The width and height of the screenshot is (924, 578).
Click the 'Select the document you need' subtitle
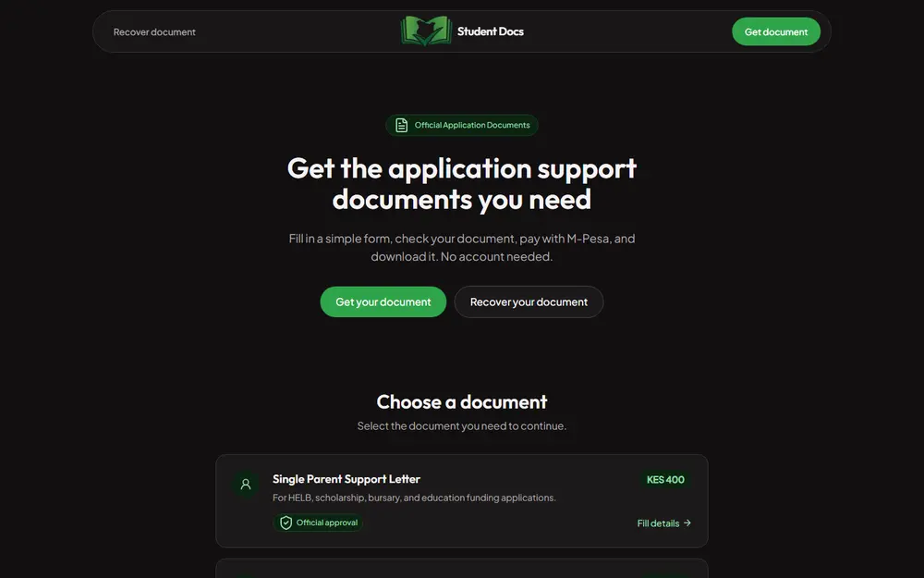[x=461, y=425]
